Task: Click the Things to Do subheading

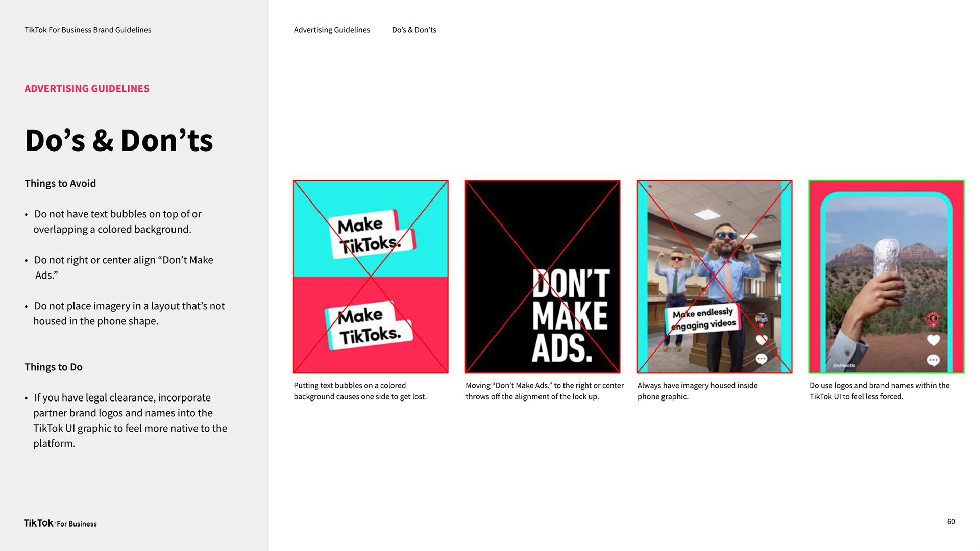Action: click(54, 367)
